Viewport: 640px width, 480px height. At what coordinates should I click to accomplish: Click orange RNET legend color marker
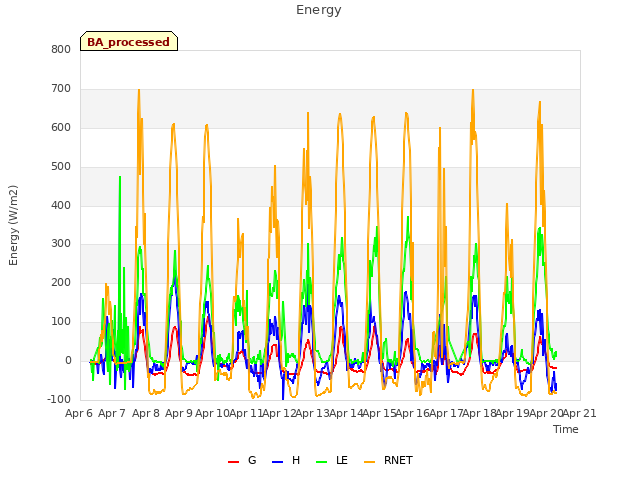(369, 462)
